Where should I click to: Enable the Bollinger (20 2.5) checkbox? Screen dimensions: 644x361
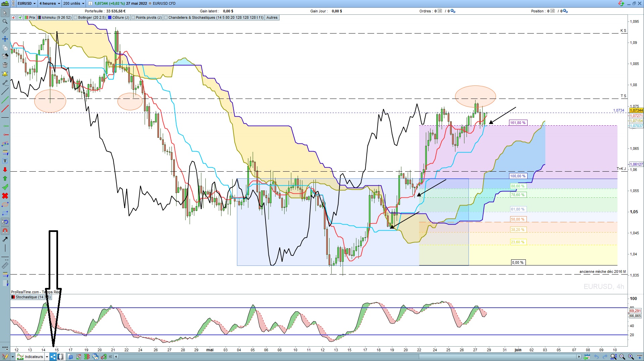(x=76, y=17)
